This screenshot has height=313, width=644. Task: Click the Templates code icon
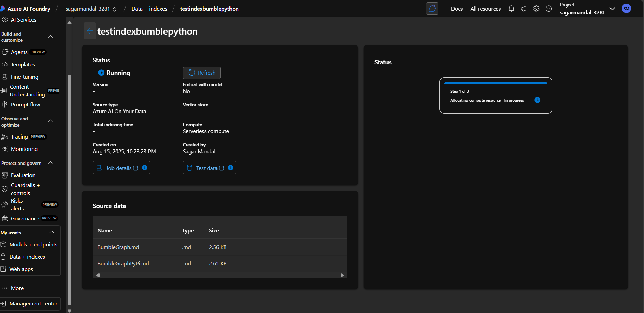click(5, 64)
